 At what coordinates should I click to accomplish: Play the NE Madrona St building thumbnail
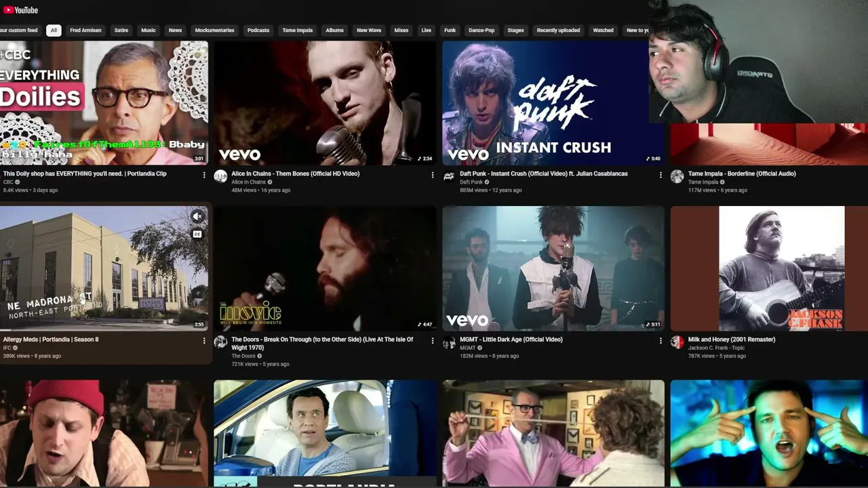click(104, 268)
